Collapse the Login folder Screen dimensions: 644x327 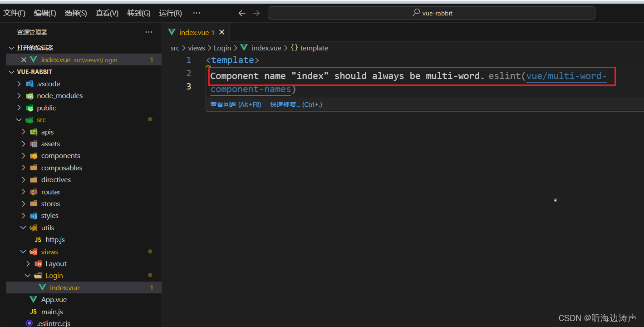click(x=28, y=276)
